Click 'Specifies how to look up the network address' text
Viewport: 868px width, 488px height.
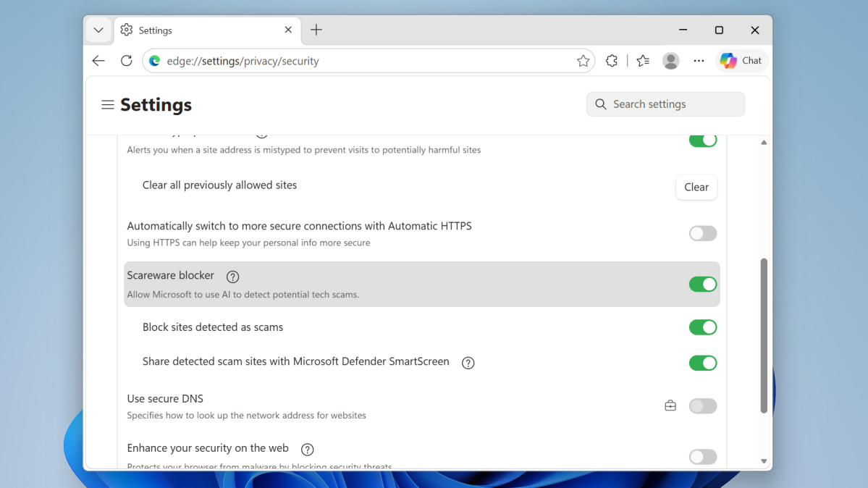tap(246, 416)
